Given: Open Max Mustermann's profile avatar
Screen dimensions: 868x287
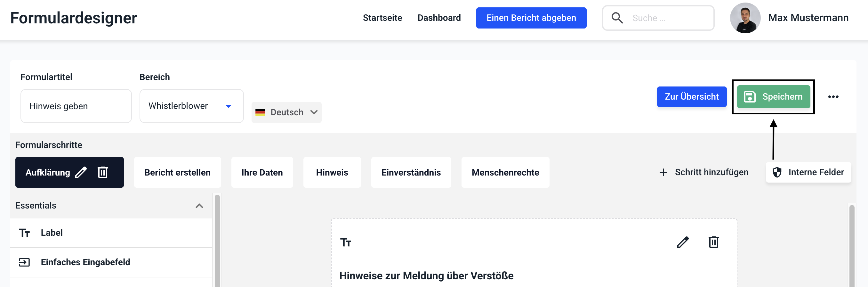Looking at the screenshot, I should pyautogui.click(x=745, y=18).
